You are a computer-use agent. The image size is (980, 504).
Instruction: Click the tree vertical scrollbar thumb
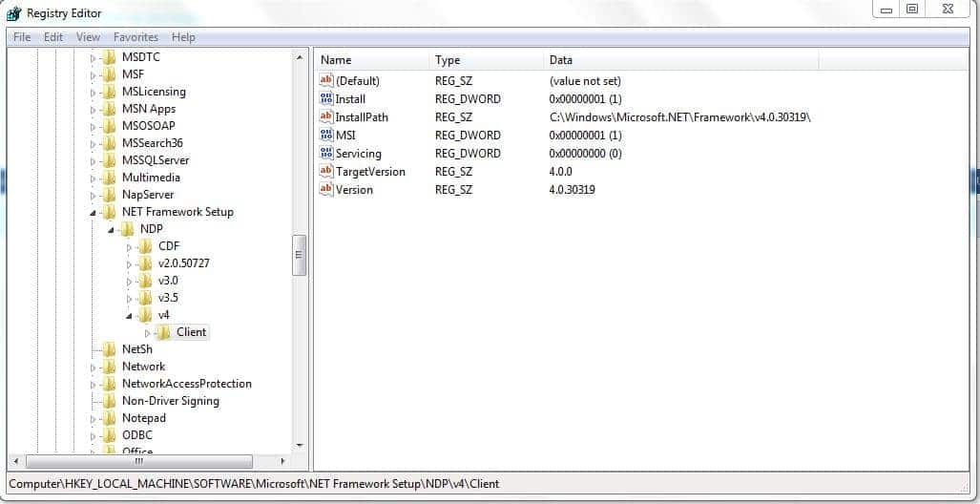pos(300,255)
